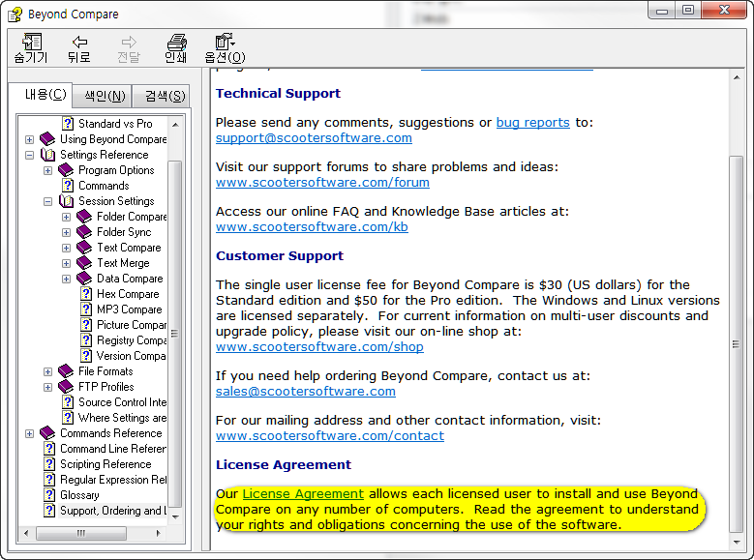Image resolution: width=754 pixels, height=560 pixels.
Task: Open the License Agreement link
Action: click(x=303, y=494)
